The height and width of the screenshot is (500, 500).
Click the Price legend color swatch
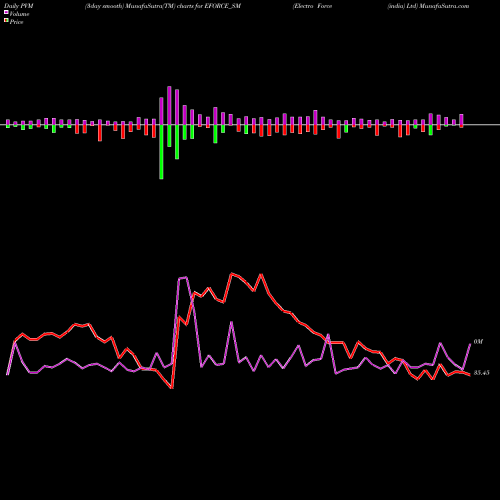(6, 21)
